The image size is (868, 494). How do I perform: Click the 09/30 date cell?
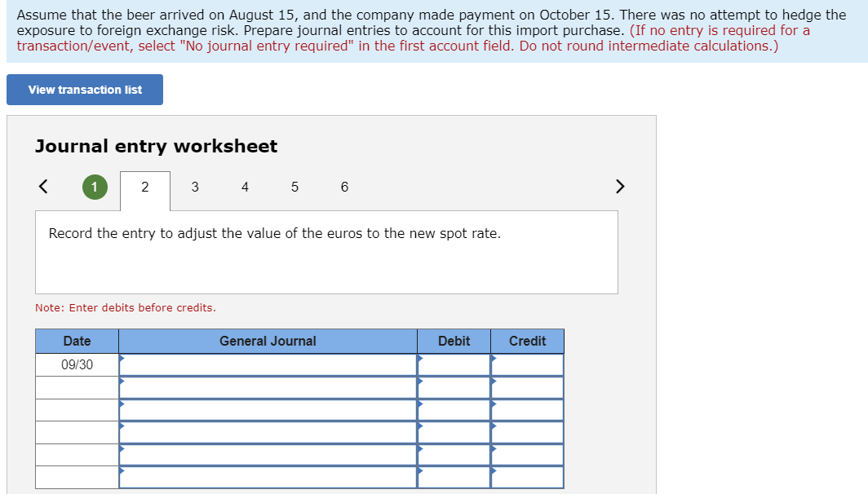click(77, 364)
